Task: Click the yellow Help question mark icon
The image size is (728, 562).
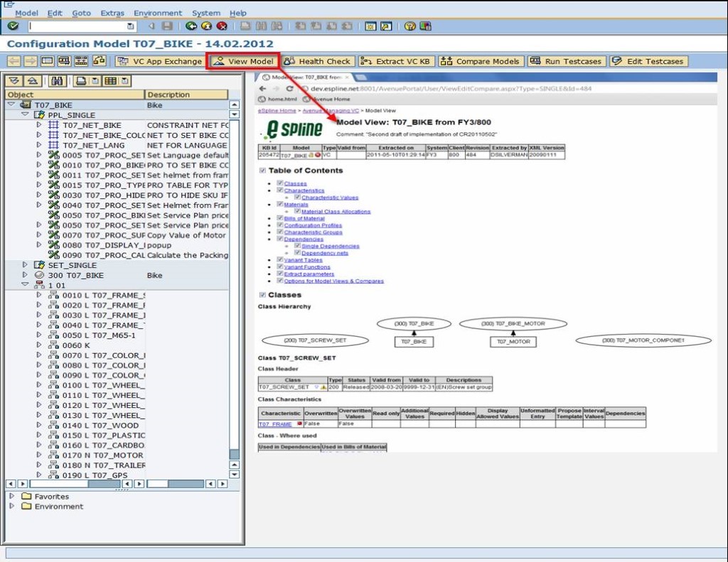Action: [410, 26]
